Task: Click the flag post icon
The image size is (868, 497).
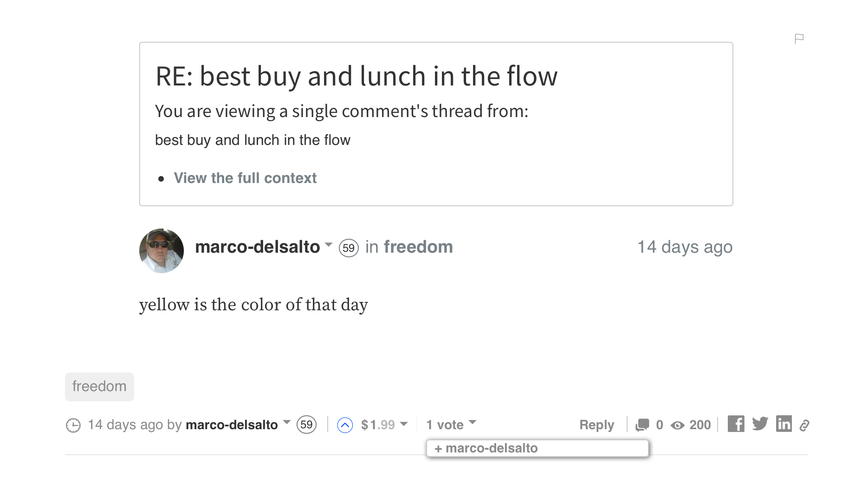Action: 799,39
